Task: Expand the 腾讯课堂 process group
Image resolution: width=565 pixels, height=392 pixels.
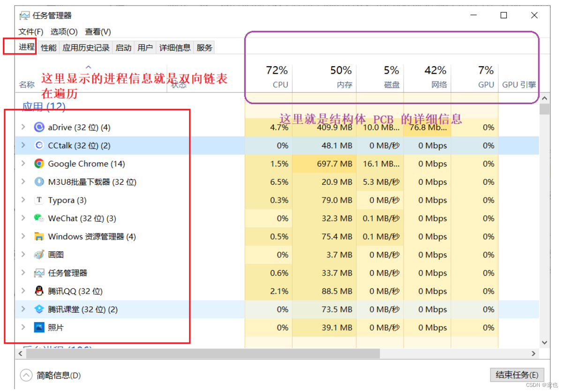Action: click(x=23, y=309)
